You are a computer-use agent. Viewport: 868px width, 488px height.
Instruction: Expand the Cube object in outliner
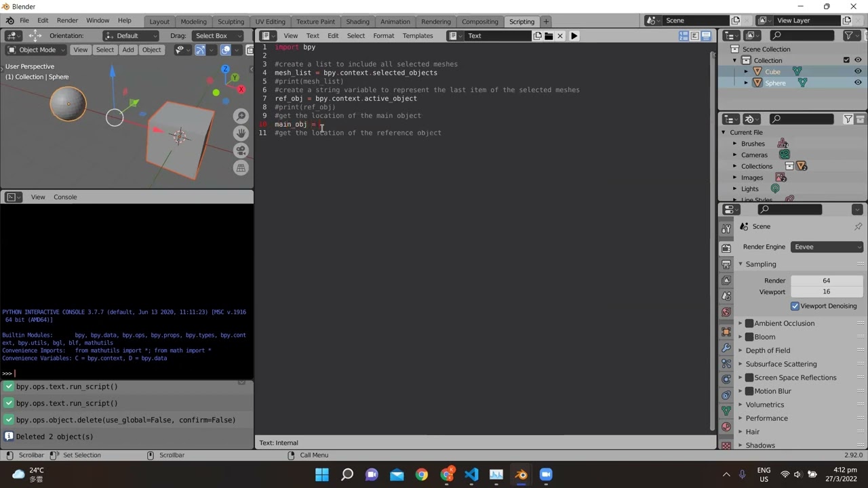(746, 71)
